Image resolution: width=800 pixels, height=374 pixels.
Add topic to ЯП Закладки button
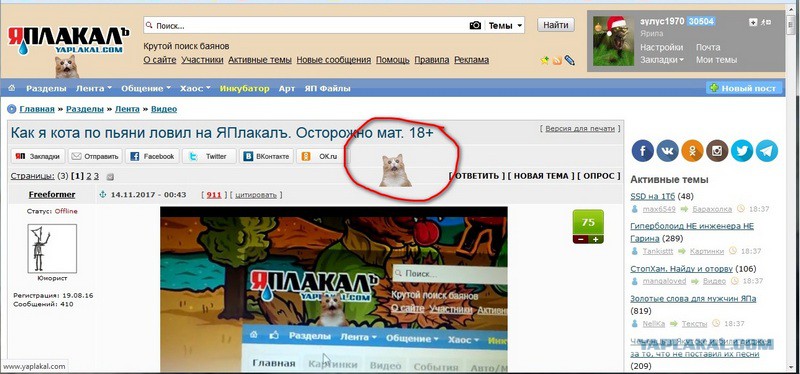click(x=38, y=156)
